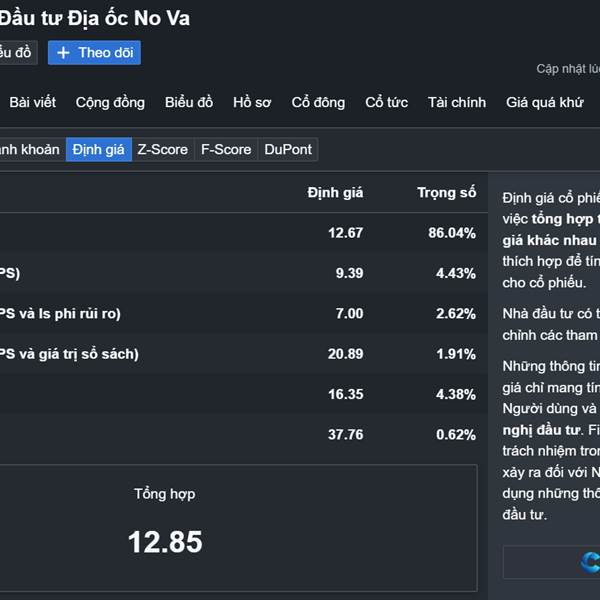Screen dimensions: 600x600
Task: Switch to the Biểu đồ navigation tab
Action: point(189,103)
